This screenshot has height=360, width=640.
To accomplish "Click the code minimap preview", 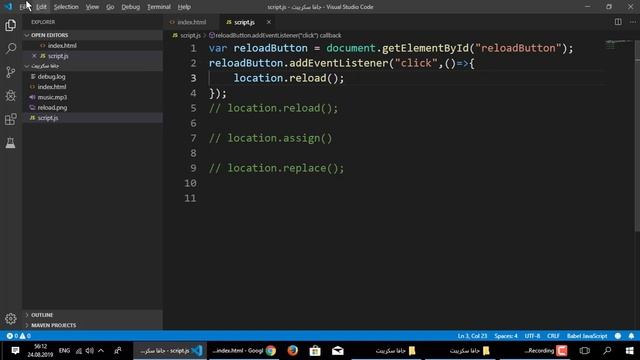I will (619, 45).
